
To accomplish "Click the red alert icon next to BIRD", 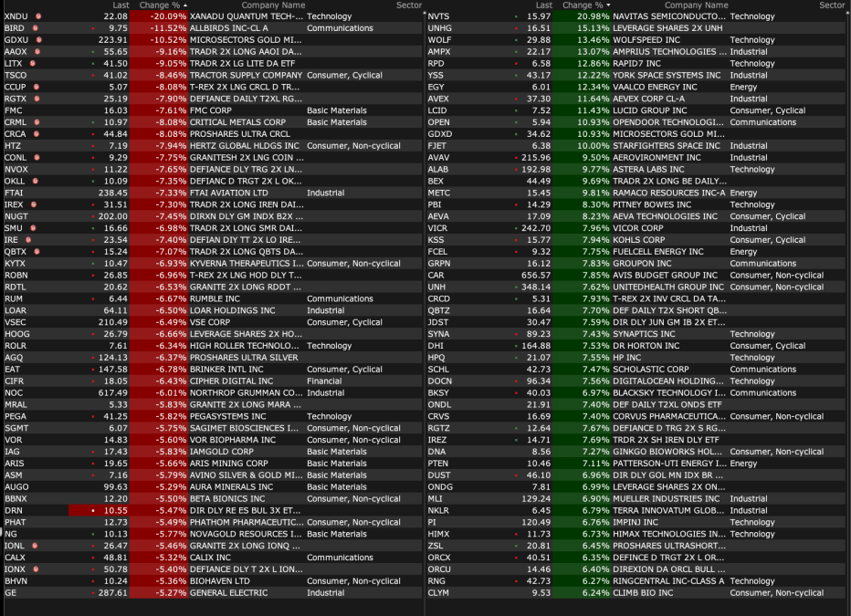I will 36,28.
